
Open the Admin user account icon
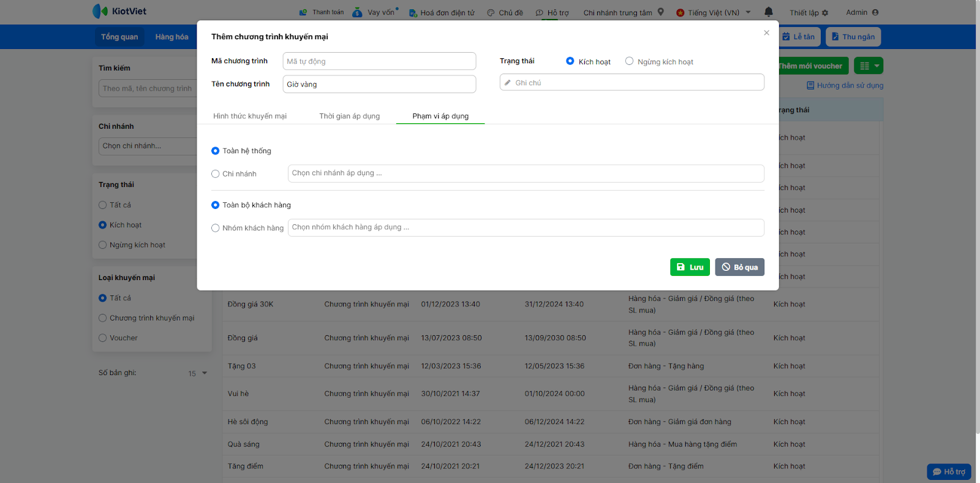pos(875,12)
